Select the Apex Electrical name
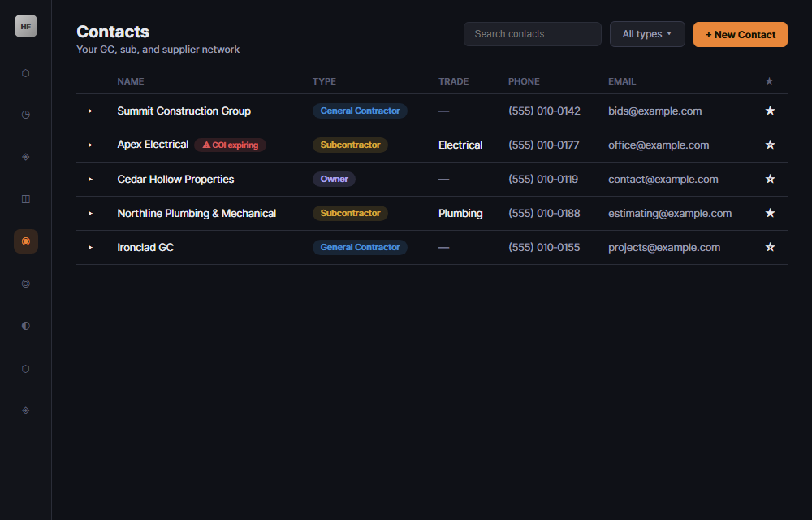Viewport: 812px width, 520px height. (153, 145)
